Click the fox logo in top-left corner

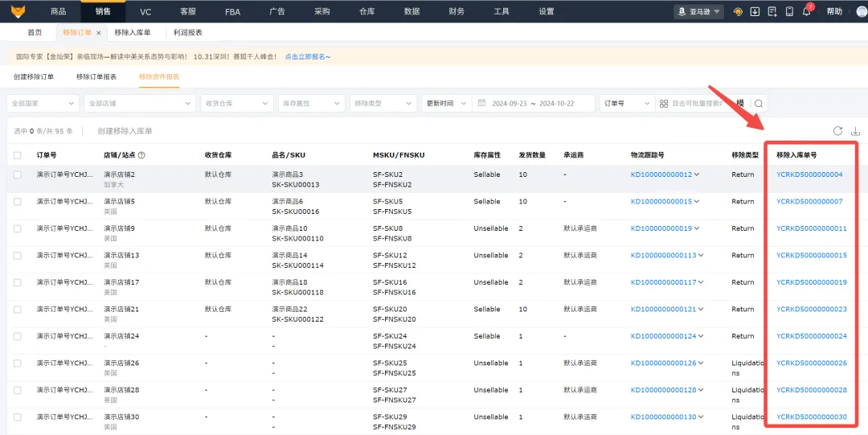(x=18, y=11)
